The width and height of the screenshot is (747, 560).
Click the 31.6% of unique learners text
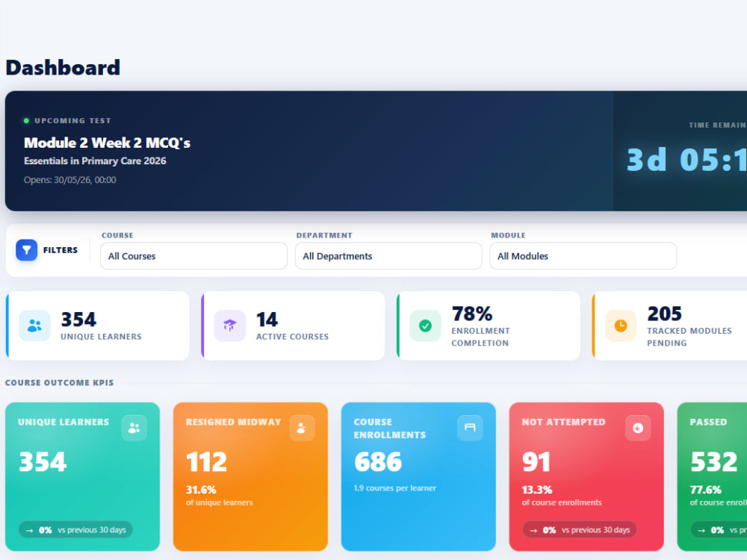point(219,496)
